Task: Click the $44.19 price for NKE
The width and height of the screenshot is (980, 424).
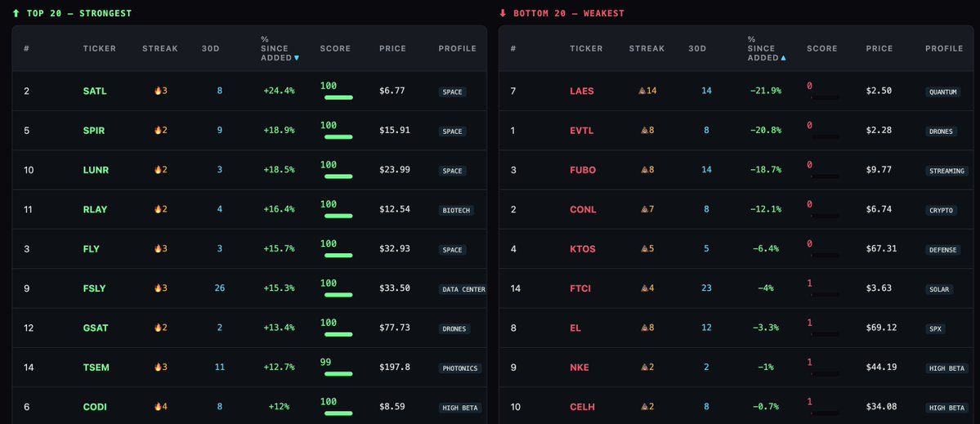Action: [881, 367]
